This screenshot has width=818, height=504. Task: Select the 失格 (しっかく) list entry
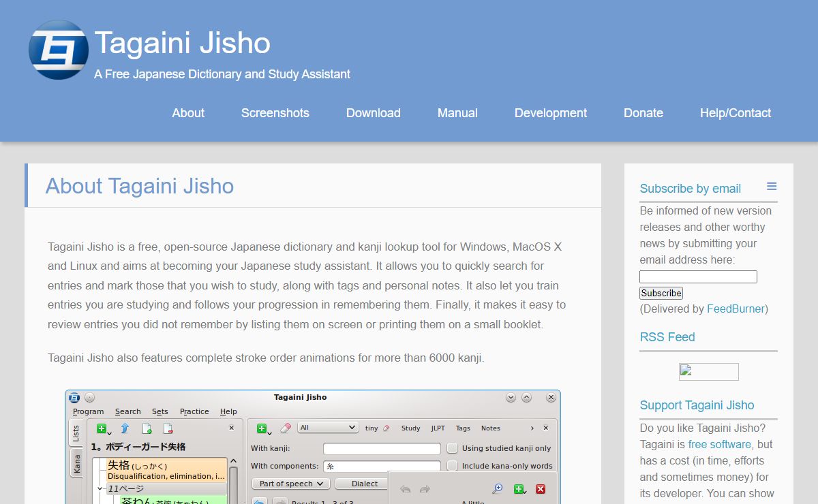167,469
